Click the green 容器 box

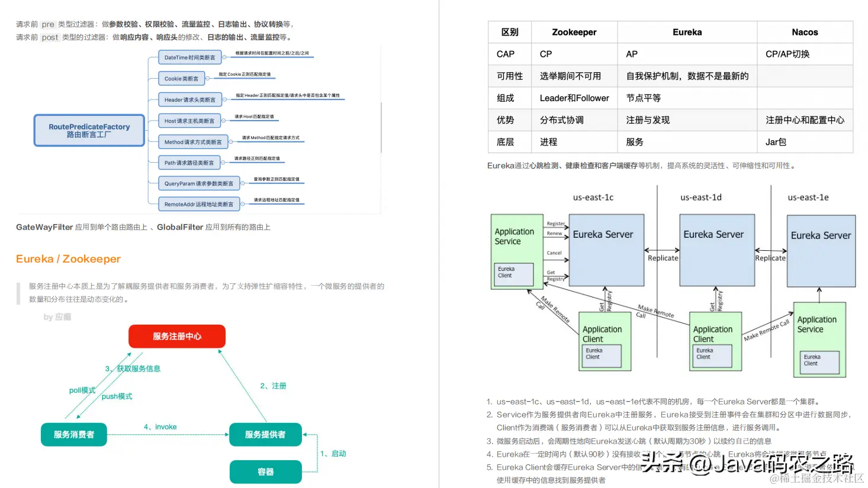(266, 472)
